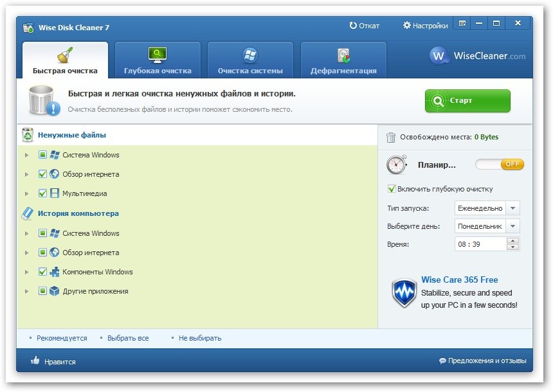Uncheck the Мультимедиа checkbox

pos(42,193)
